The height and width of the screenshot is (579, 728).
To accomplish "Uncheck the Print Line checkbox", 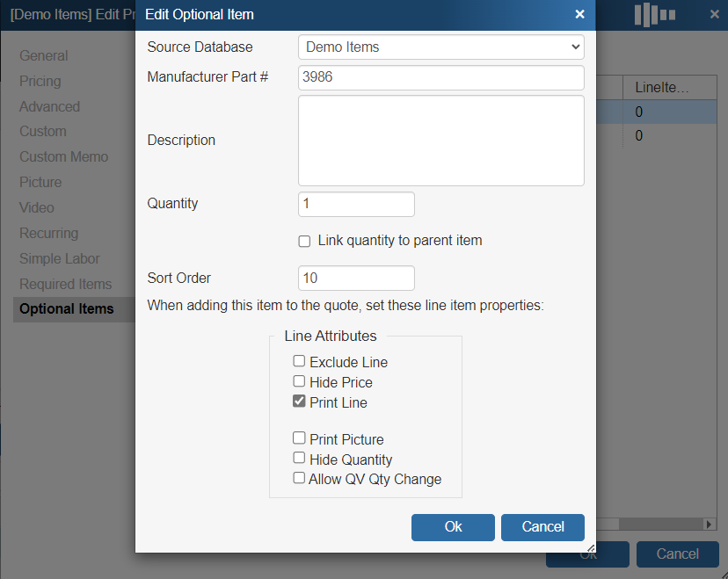I will pyautogui.click(x=300, y=402).
